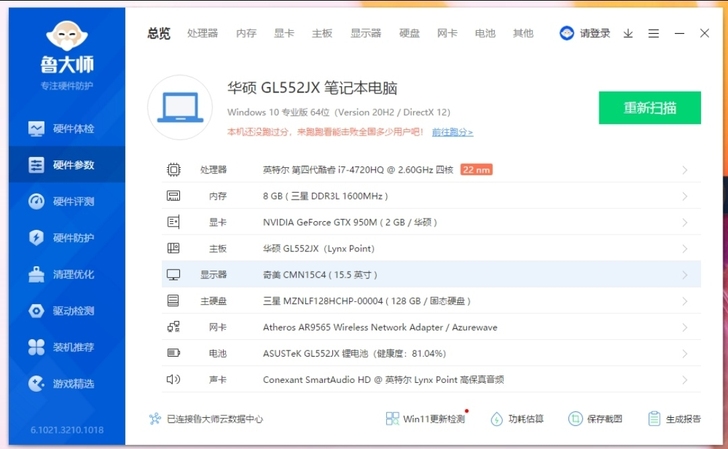The width and height of the screenshot is (728, 449).
Task: Open 硬件体检 hardware checkup sidebar icon
Action: tap(36, 129)
